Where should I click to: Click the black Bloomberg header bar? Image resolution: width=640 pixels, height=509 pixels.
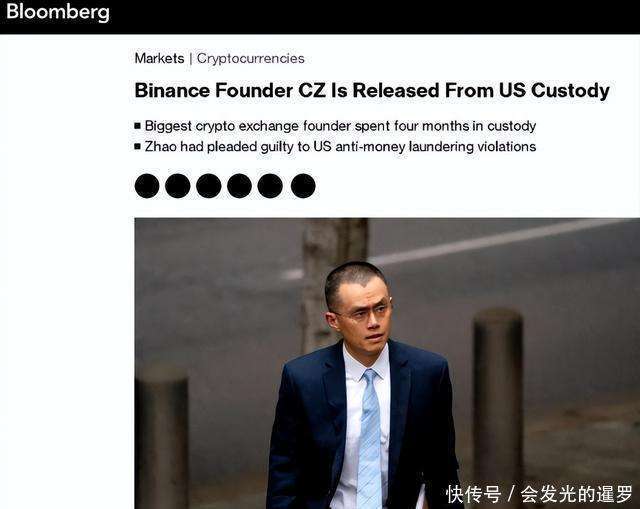pos(320,17)
